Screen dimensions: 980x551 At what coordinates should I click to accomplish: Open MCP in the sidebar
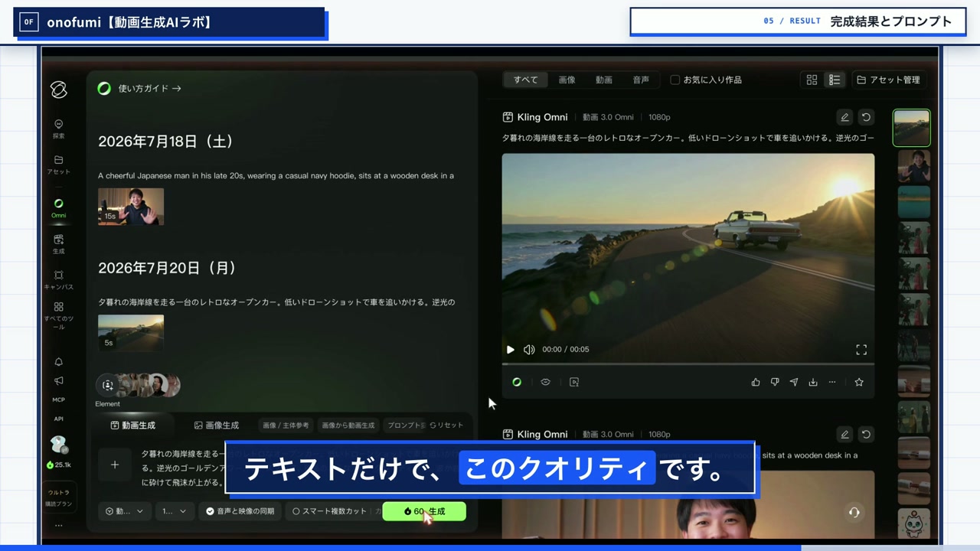[59, 399]
